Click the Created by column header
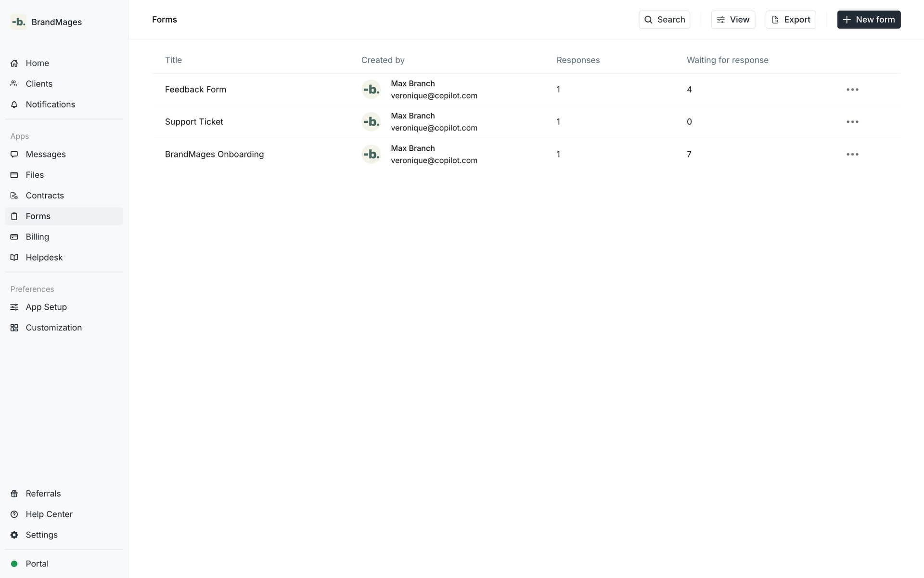924x578 pixels. click(x=383, y=60)
